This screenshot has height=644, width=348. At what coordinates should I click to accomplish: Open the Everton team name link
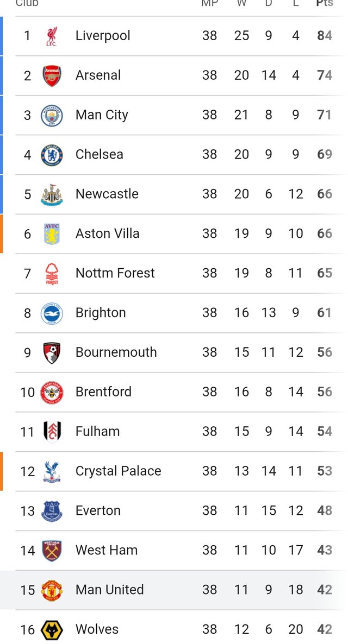click(98, 510)
